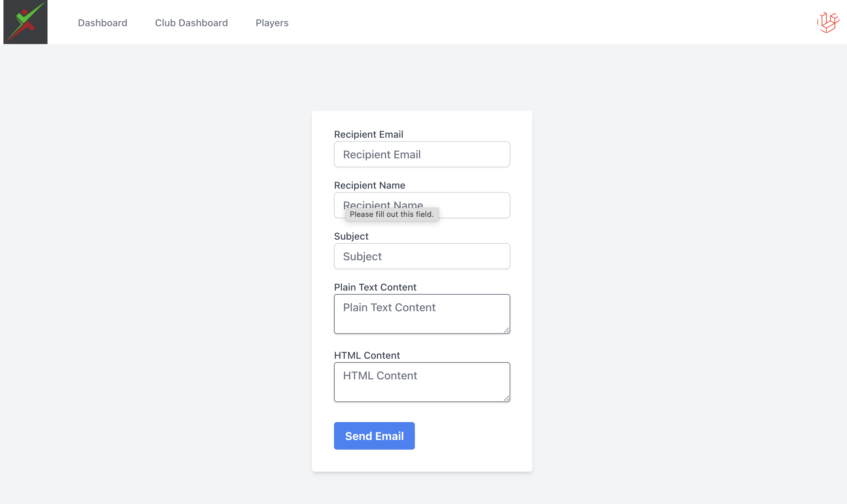Viewport: 847px width, 504px height.
Task: Click the HTML Content label
Action: click(367, 355)
